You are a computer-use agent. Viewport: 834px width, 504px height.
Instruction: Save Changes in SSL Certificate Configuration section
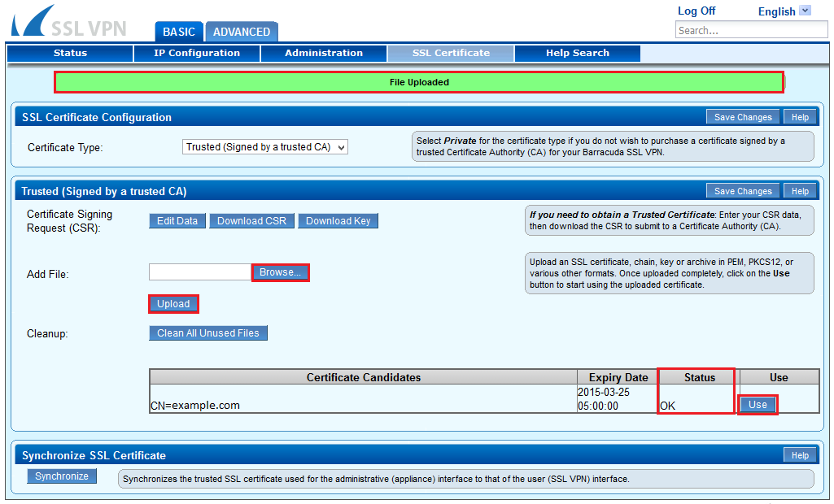coord(742,117)
